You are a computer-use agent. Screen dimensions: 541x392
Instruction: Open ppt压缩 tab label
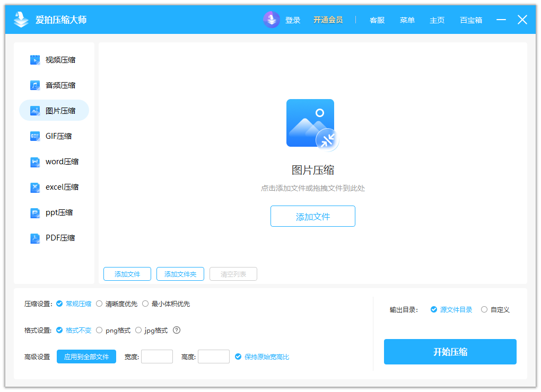(59, 212)
